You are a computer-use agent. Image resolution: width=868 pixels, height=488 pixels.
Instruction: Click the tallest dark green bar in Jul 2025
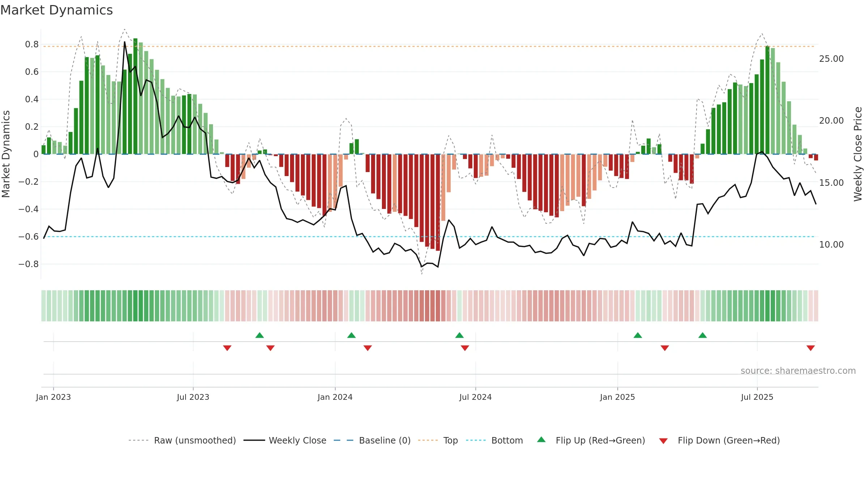click(767, 100)
